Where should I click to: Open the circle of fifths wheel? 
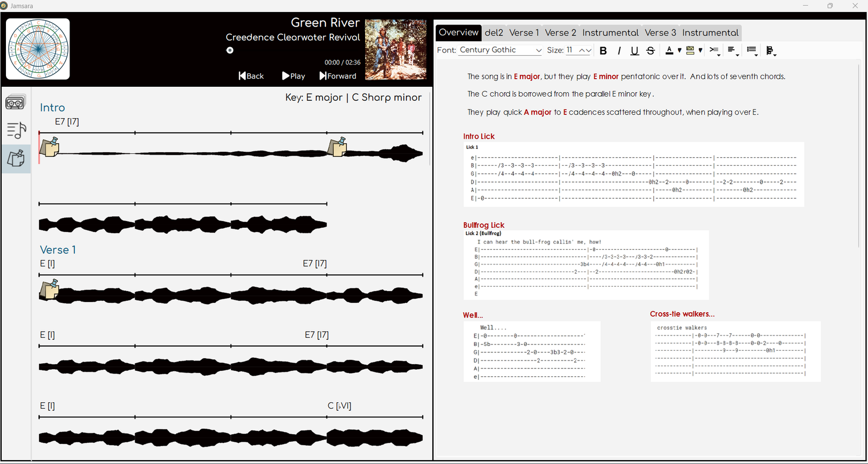[38, 49]
